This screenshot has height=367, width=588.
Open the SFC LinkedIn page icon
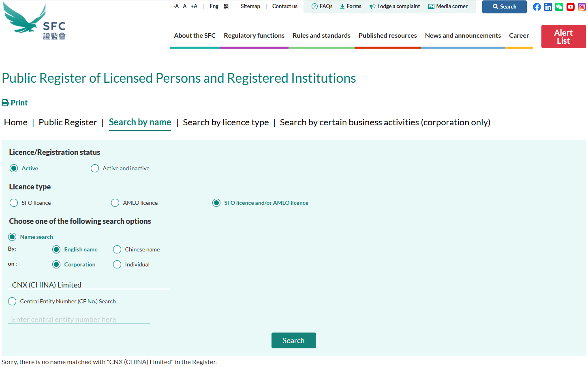(548, 7)
